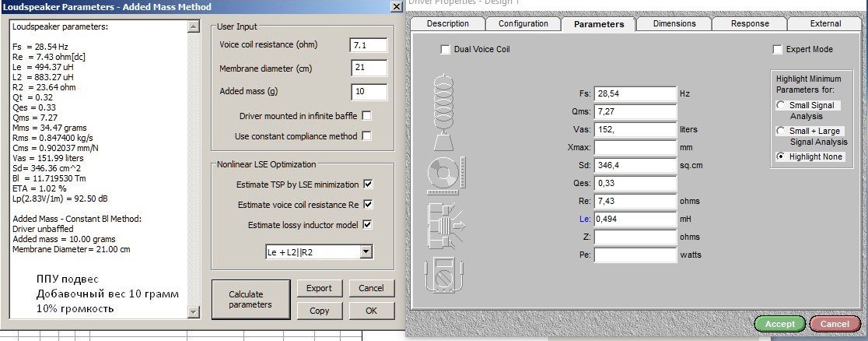Open the Response tab
Viewport: 868px width, 341px height.
[x=750, y=24]
